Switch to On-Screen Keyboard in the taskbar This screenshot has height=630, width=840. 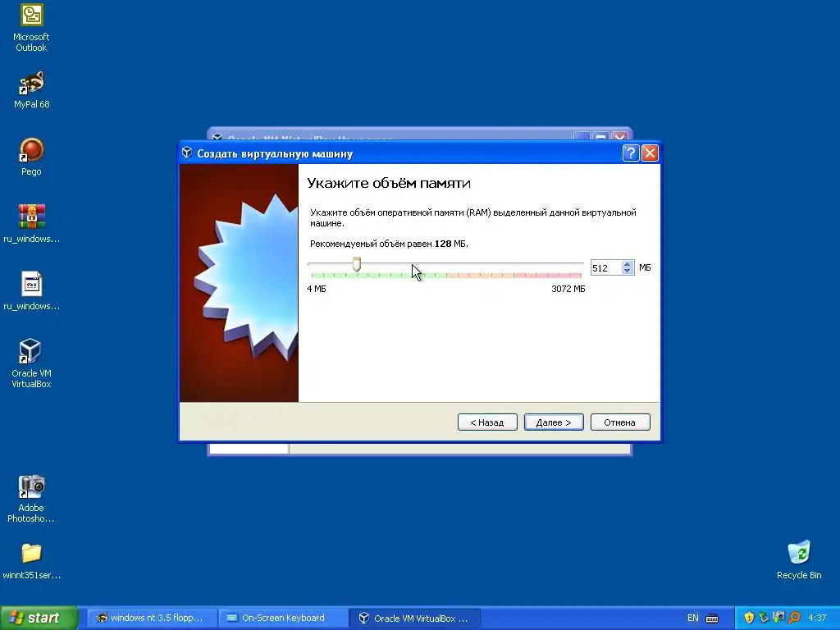click(283, 618)
